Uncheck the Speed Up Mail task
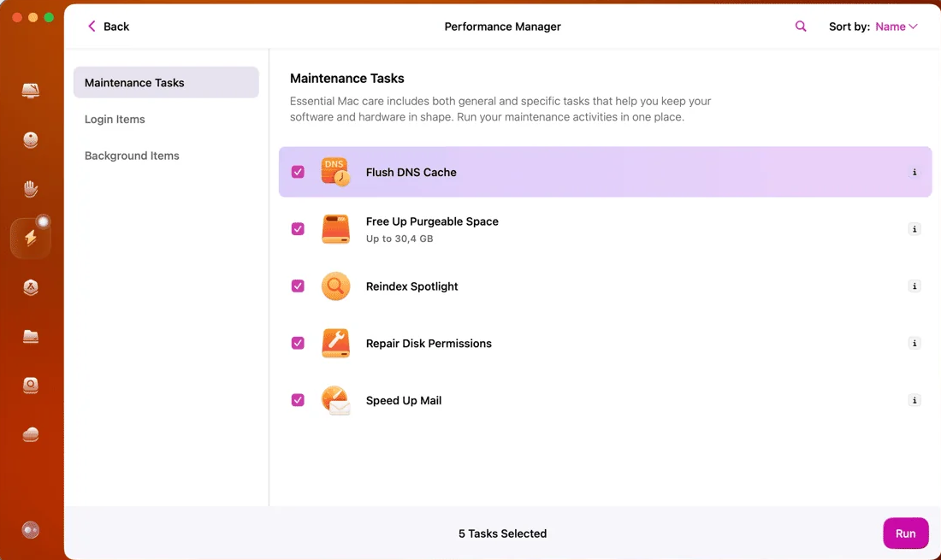Screen dimensions: 941x560 coord(298,399)
